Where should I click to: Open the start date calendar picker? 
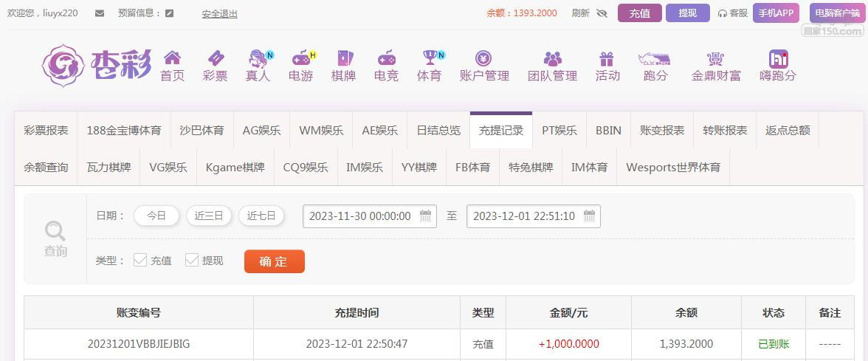coord(425,216)
